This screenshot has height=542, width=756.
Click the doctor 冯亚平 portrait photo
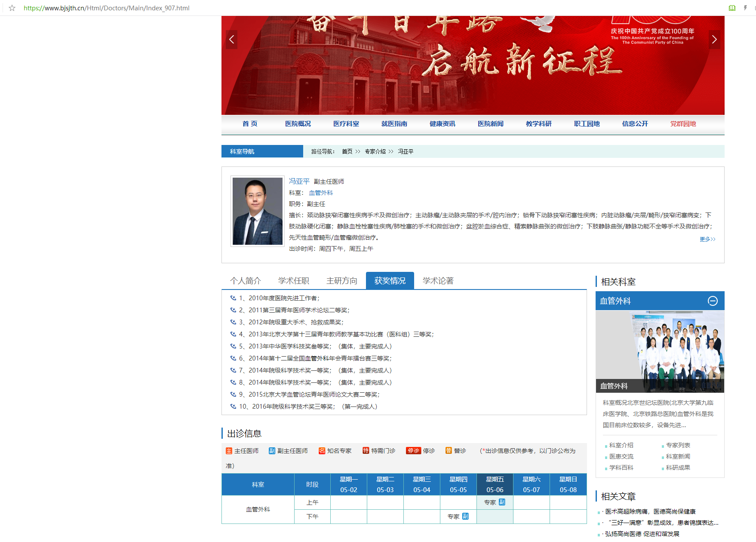[x=257, y=211]
